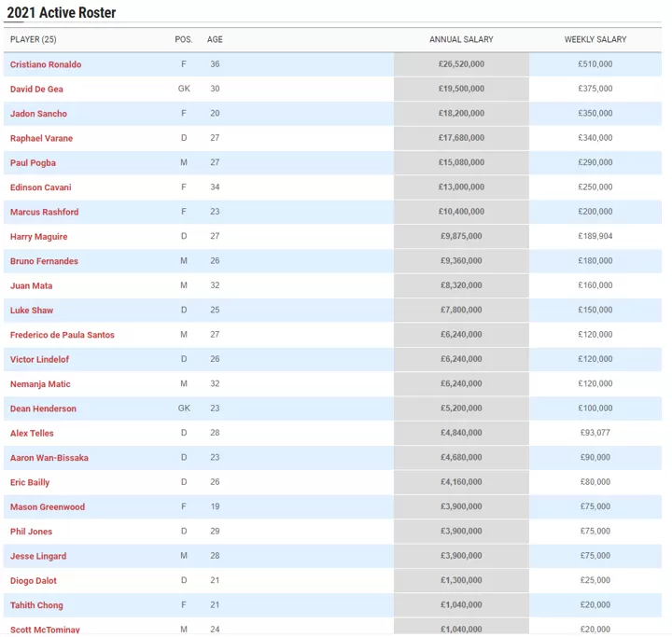Open Edinson Cavani player link
The width and height of the screenshot is (672, 637).
click(x=41, y=187)
